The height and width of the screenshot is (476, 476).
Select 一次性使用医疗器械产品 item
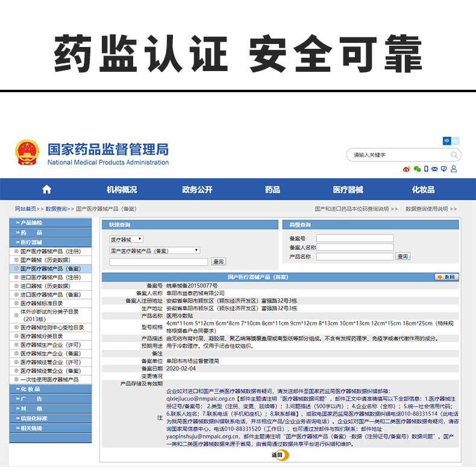pyautogui.click(x=49, y=380)
